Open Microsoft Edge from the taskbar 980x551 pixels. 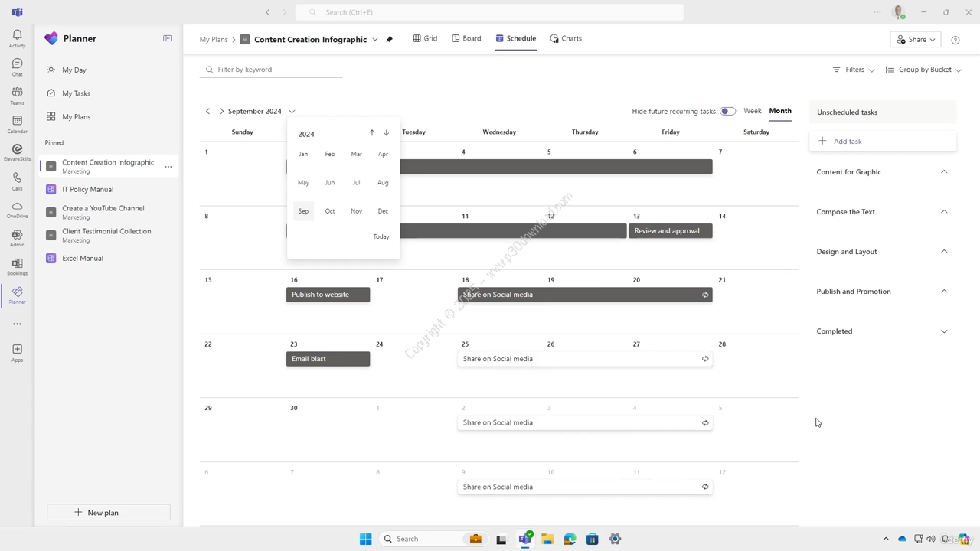coord(570,539)
